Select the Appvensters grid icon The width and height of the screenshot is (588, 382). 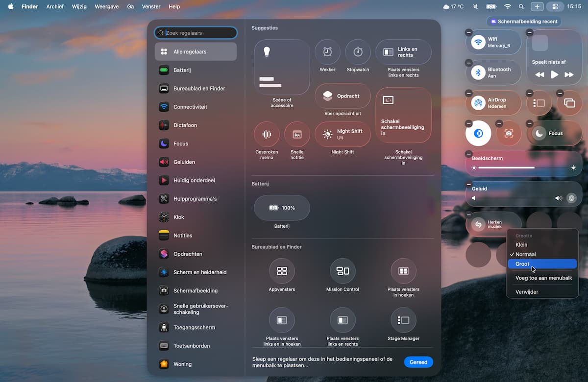tap(282, 271)
